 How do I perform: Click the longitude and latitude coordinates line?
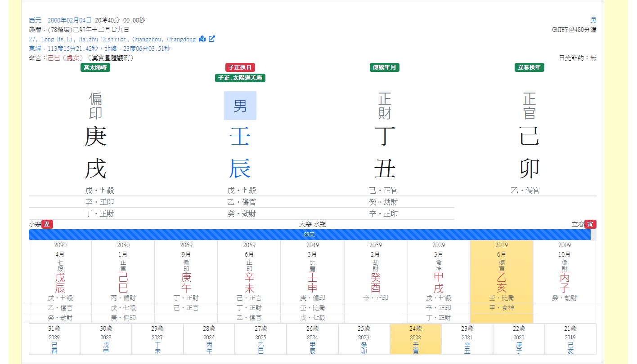[x=99, y=49]
